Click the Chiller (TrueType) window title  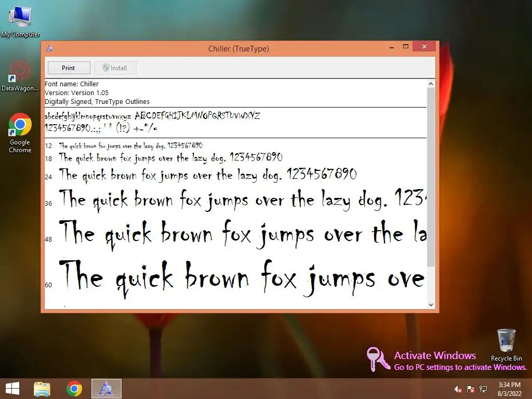click(x=238, y=49)
